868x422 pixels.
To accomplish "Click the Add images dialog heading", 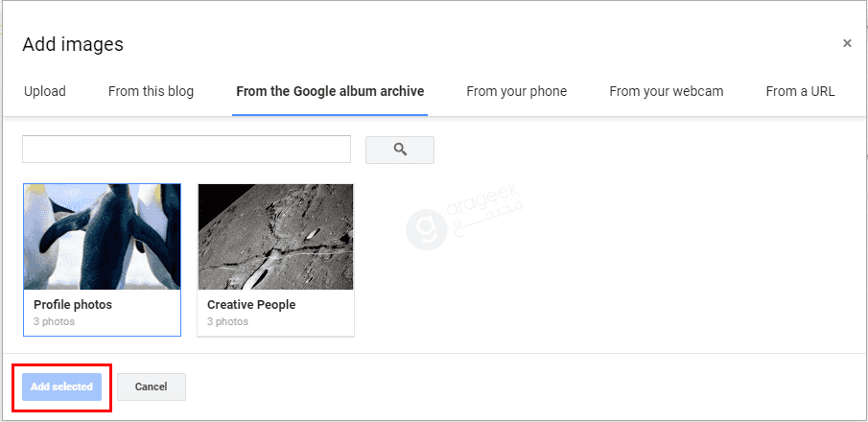I will 73,44.
